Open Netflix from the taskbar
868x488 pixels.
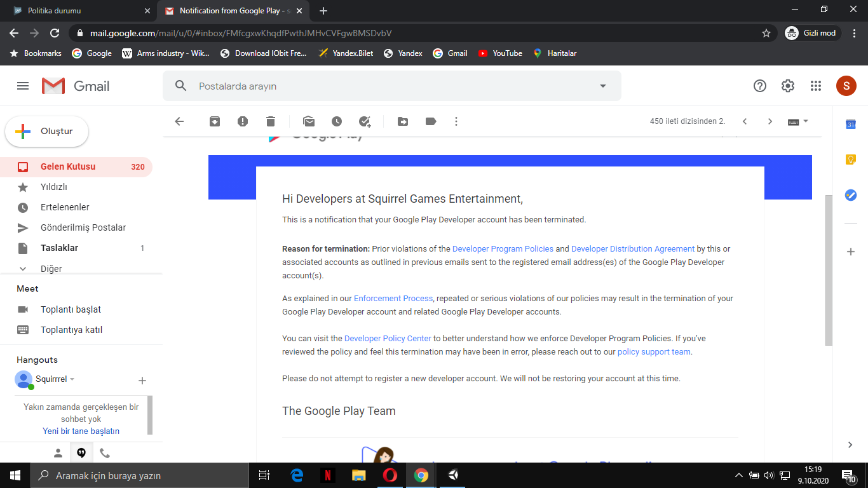point(327,475)
